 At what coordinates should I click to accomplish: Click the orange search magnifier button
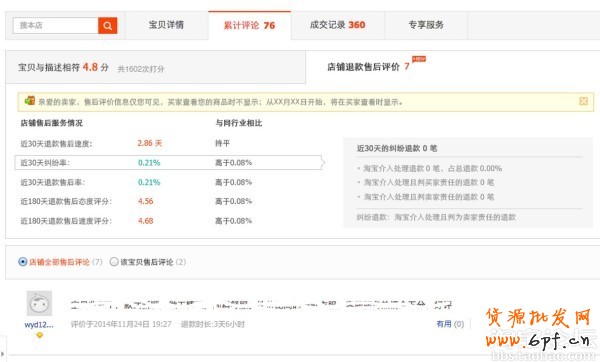pos(108,26)
